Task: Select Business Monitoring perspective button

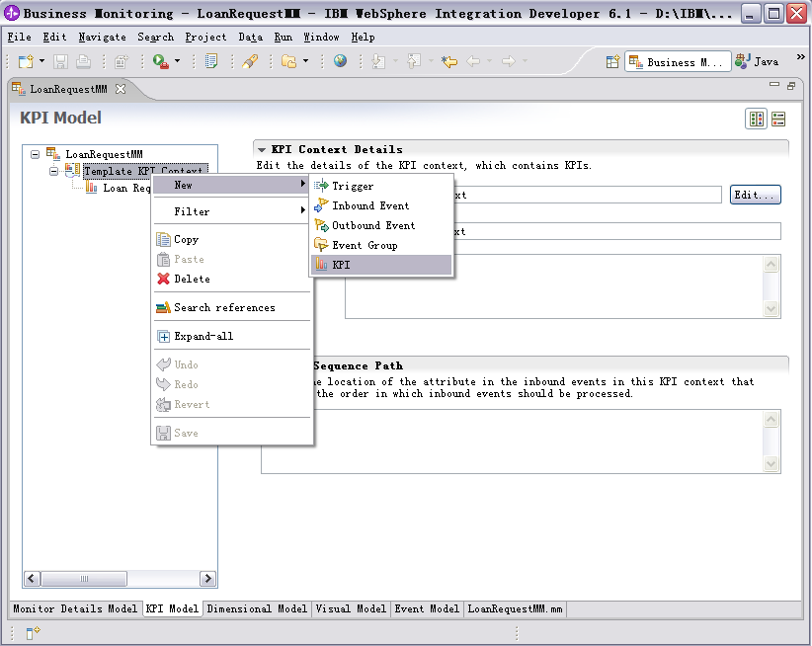Action: click(x=678, y=61)
